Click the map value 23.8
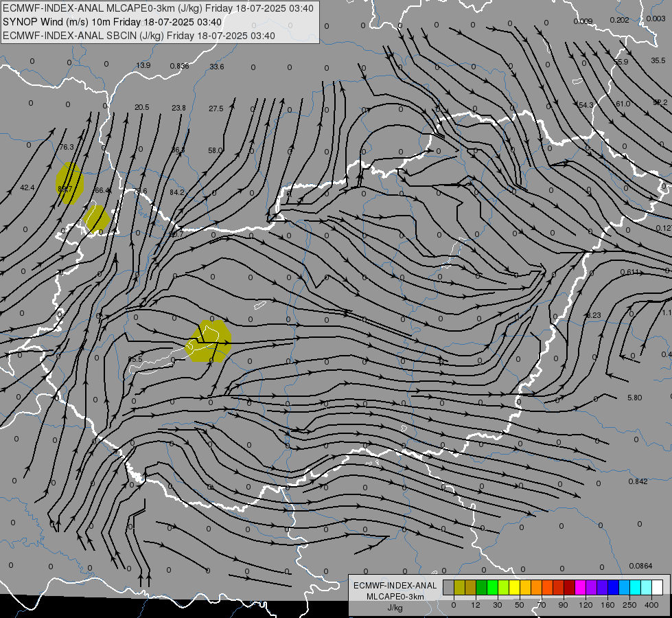672x618 pixels. click(178, 108)
